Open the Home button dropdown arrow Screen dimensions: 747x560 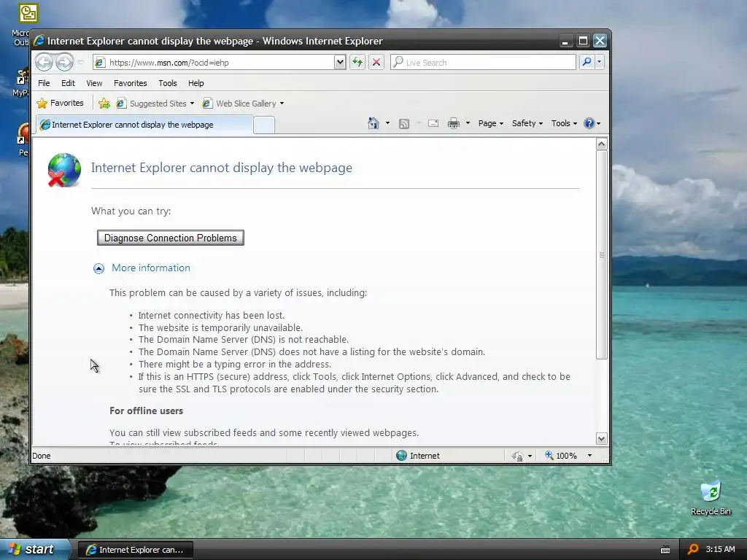[x=387, y=123]
